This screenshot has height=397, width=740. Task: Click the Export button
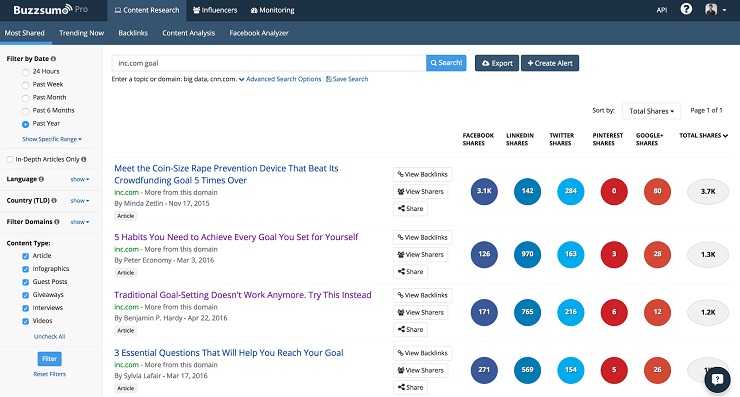[497, 63]
